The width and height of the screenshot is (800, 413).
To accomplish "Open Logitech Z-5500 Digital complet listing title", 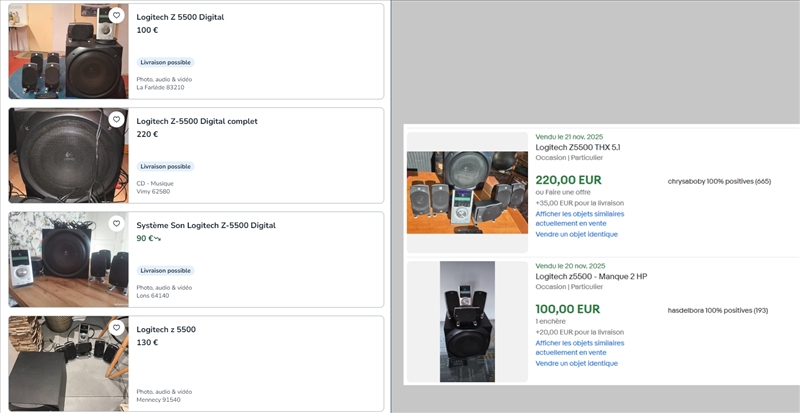I will click(x=196, y=121).
